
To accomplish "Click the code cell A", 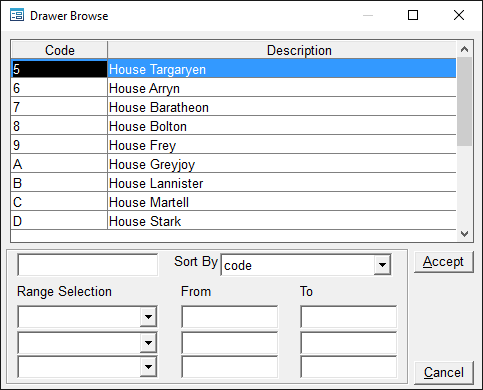I will (x=59, y=164).
